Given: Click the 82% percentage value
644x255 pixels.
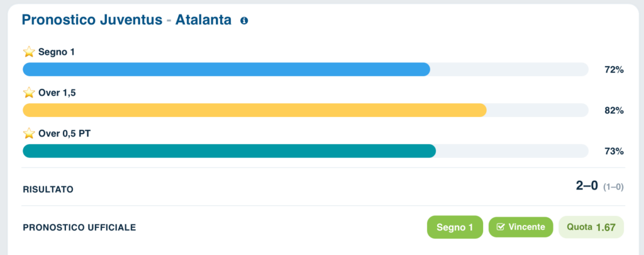Looking at the screenshot, I should (x=614, y=111).
